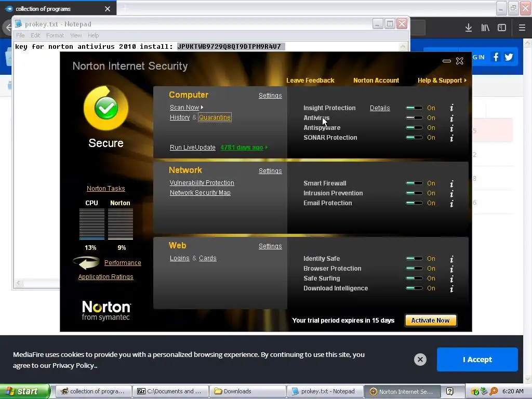The width and height of the screenshot is (532, 399).
Task: Open info icon for Intrusion Prevention
Action: [451, 194]
